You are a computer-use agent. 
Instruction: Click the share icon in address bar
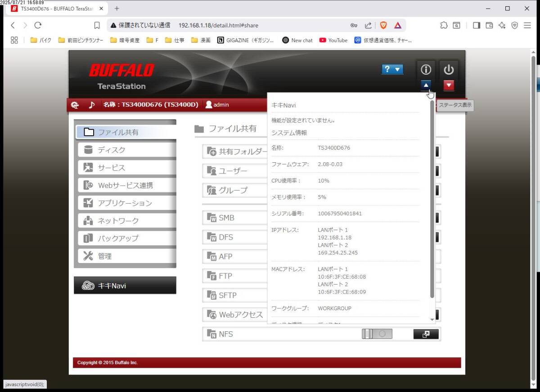[368, 25]
